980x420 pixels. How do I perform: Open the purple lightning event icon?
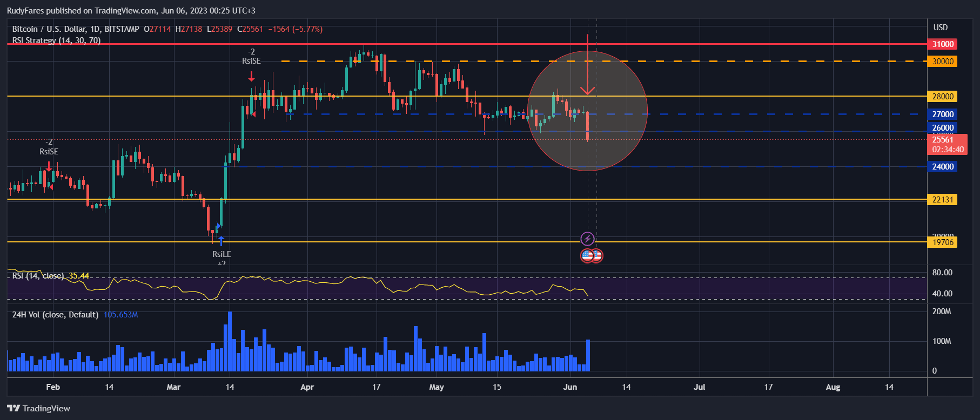click(587, 239)
